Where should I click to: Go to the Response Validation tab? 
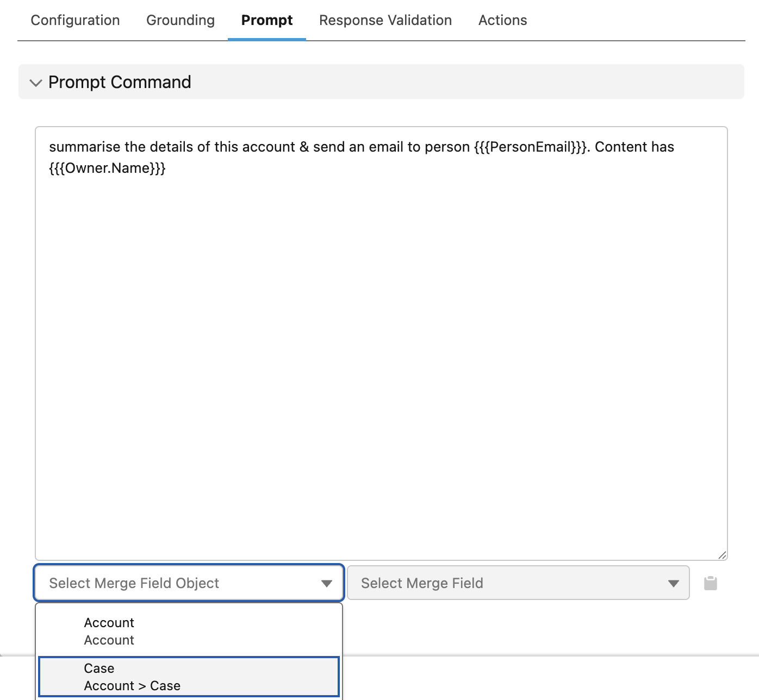(x=385, y=21)
